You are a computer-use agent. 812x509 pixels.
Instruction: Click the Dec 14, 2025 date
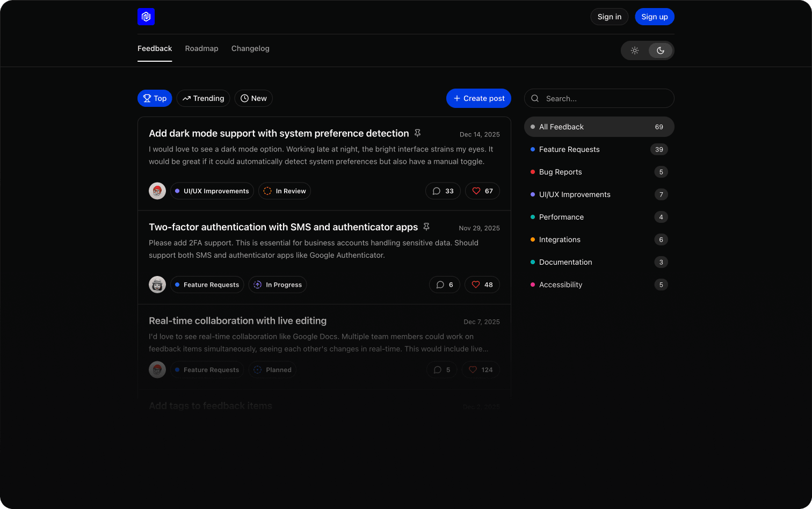tap(480, 134)
